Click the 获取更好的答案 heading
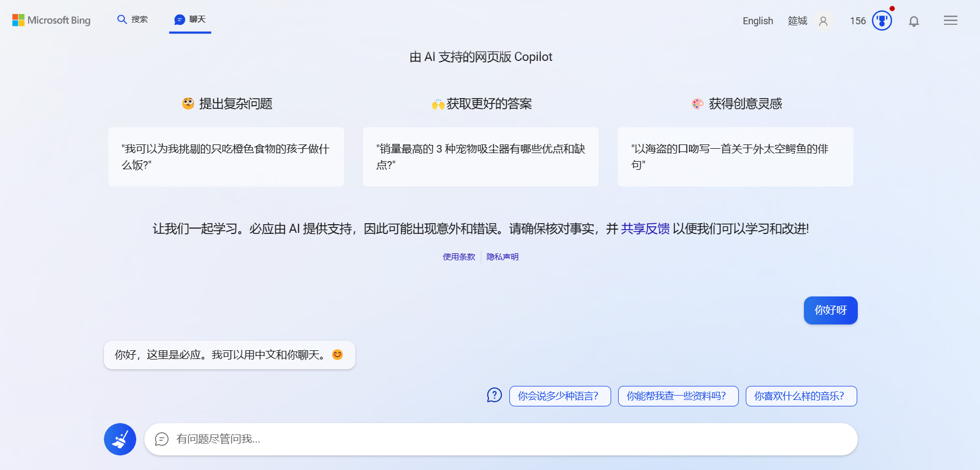The width and height of the screenshot is (980, 470). 481,103
